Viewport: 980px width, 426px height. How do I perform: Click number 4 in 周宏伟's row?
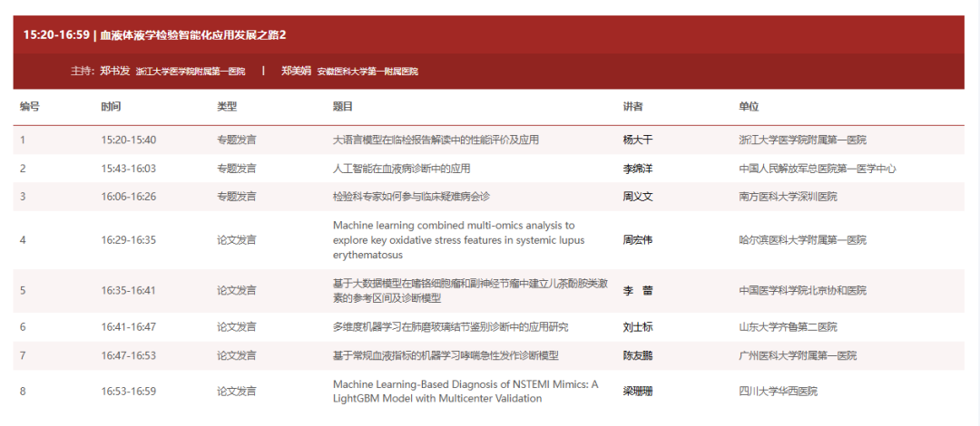(x=23, y=240)
